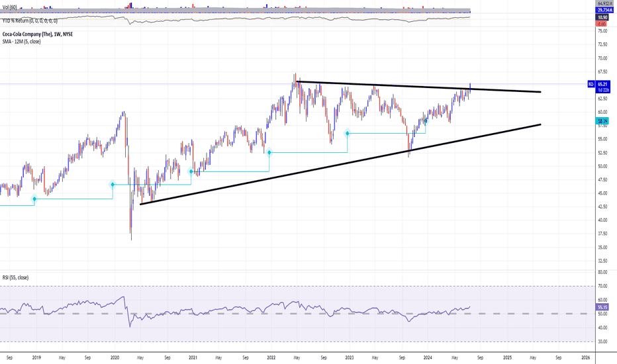Screen dimensions: 617x364
Task: Click the 72.50 price axis label
Action: (602, 44)
